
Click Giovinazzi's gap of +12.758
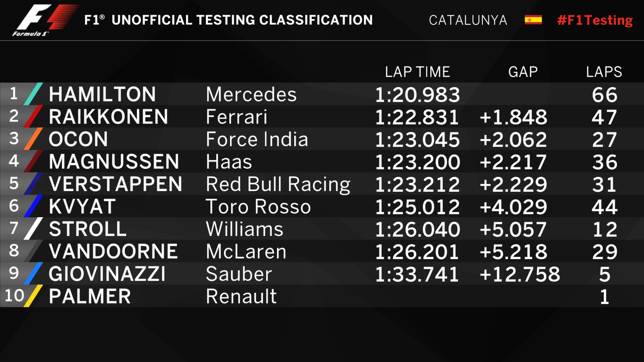coord(520,274)
